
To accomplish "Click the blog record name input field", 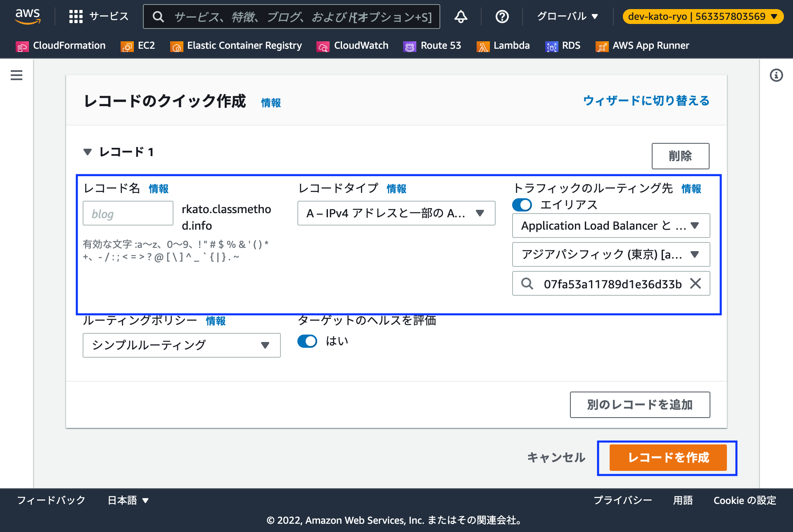I will click(128, 213).
